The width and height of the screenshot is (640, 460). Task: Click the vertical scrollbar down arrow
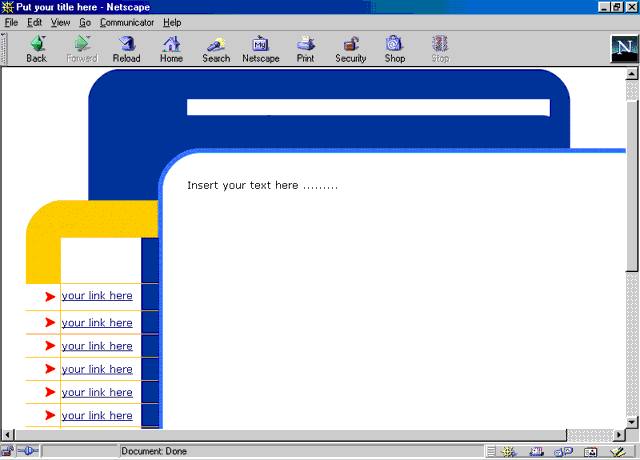tap(632, 423)
